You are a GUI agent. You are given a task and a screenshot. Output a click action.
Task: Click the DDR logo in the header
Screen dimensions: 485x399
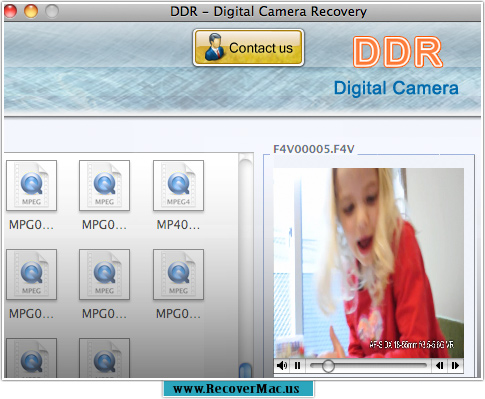click(x=398, y=52)
